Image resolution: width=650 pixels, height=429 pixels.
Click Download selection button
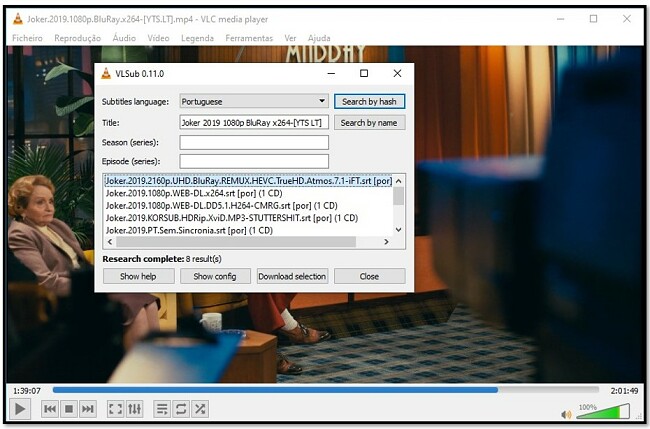(x=292, y=276)
